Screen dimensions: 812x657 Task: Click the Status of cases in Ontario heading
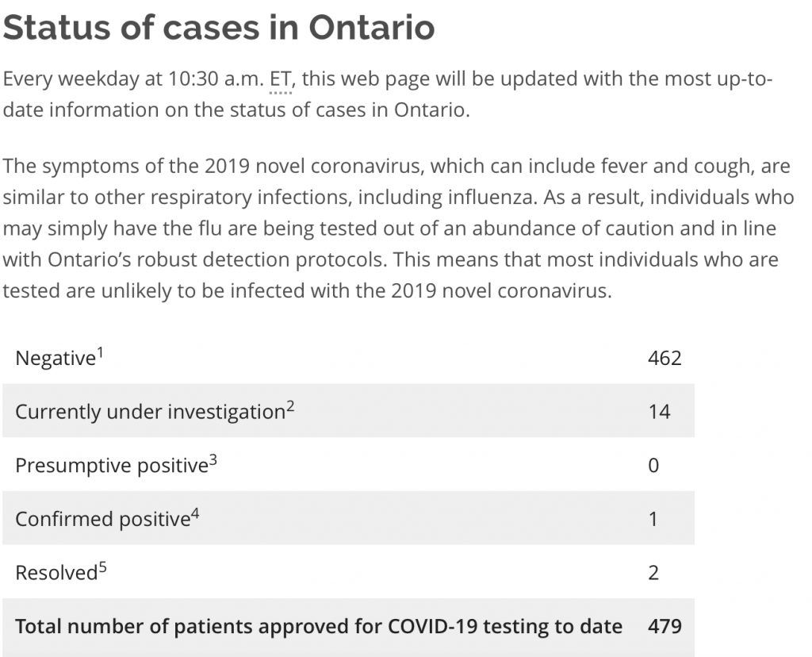click(219, 27)
